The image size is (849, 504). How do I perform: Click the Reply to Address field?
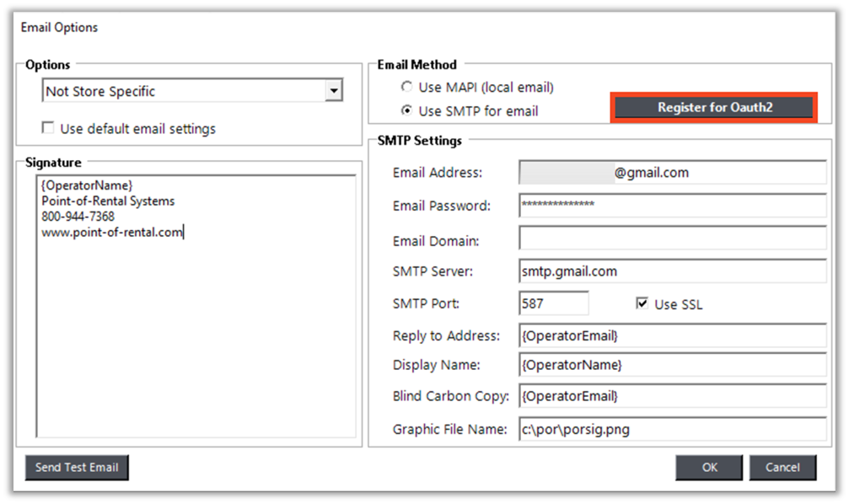672,335
